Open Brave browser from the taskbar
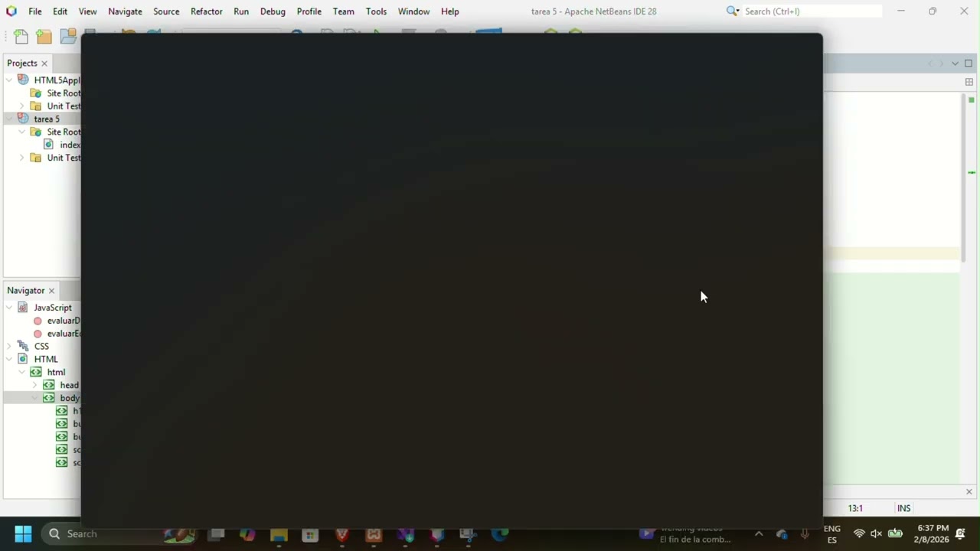980x551 pixels. click(x=341, y=534)
